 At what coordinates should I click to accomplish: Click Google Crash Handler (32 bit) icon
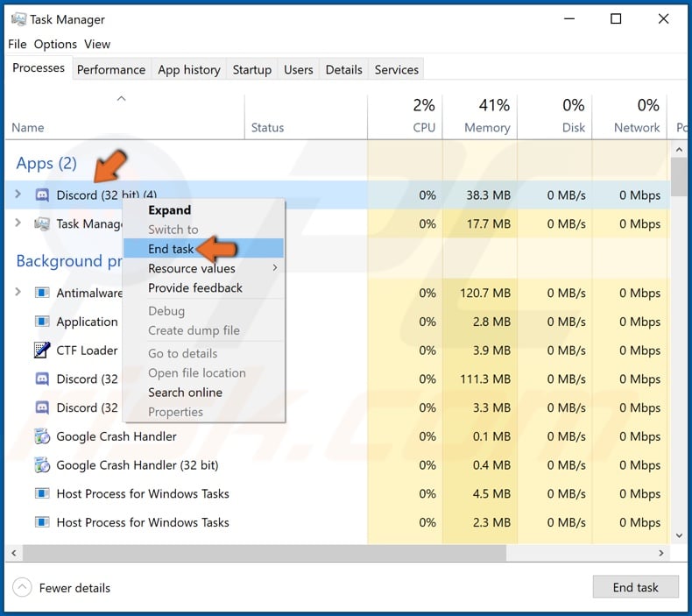coord(42,465)
